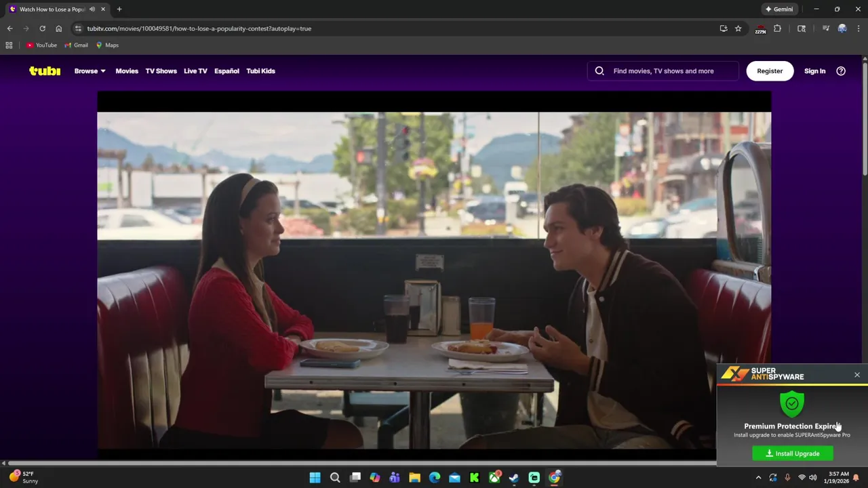Open the clock and date flyout
The height and width of the screenshot is (488, 868).
(x=838, y=478)
